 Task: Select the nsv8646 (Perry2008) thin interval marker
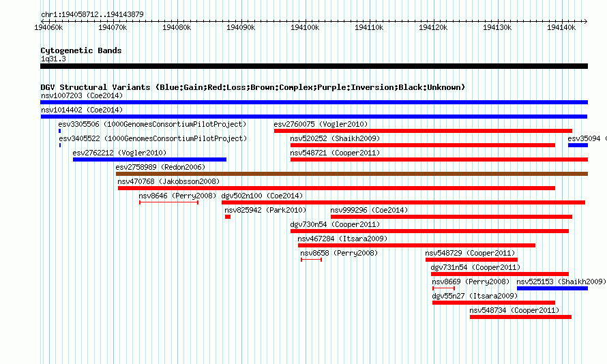pos(168,202)
